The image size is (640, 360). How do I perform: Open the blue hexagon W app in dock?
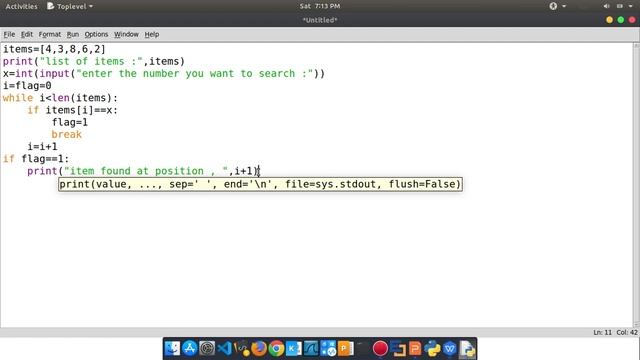coord(449,349)
